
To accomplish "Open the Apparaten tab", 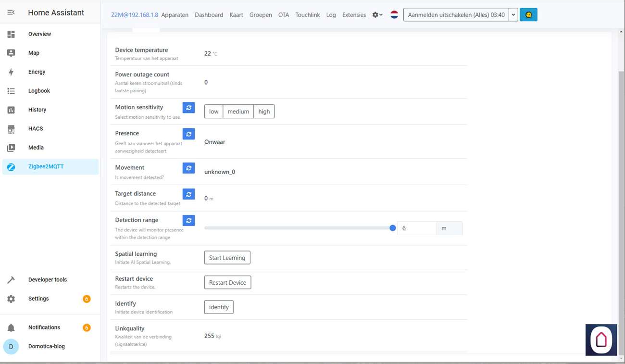I will (x=175, y=15).
